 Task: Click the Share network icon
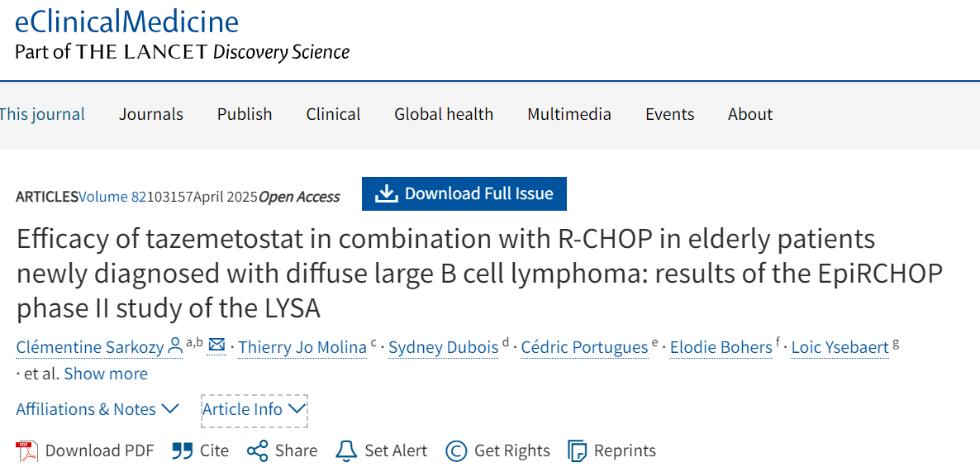point(258,450)
